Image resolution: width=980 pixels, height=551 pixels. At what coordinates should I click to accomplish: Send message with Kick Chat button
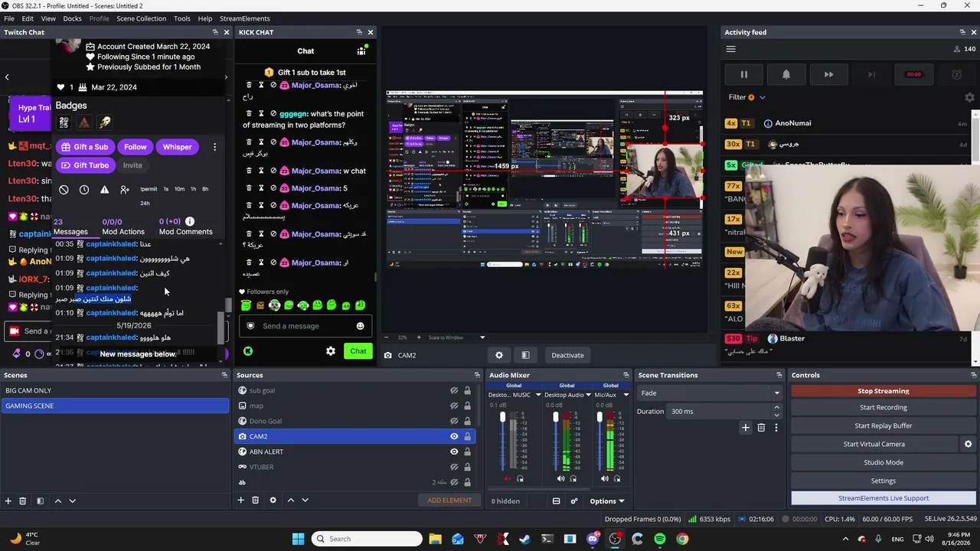tap(358, 351)
